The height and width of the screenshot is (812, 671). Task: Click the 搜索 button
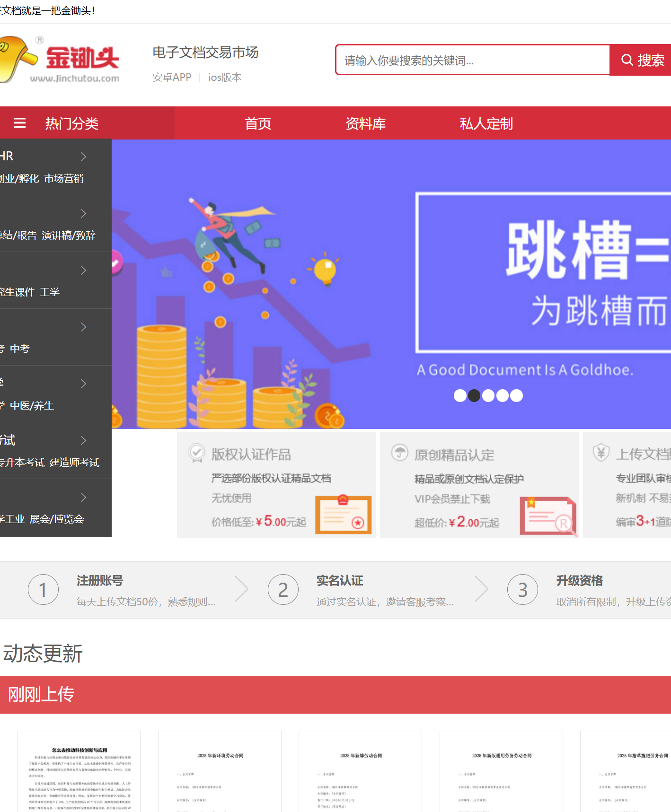click(x=641, y=60)
